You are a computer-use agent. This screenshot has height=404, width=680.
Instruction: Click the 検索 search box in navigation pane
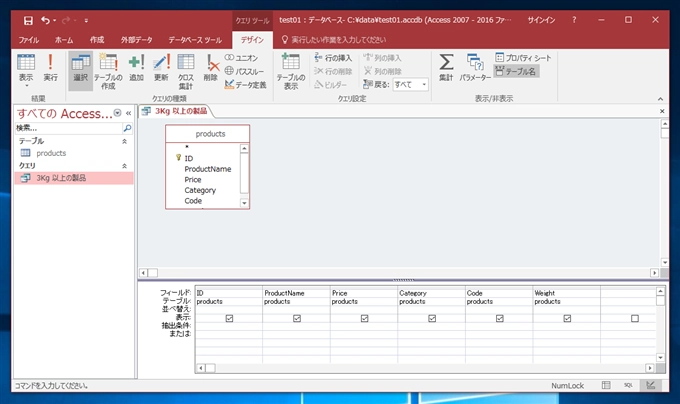[x=67, y=129]
